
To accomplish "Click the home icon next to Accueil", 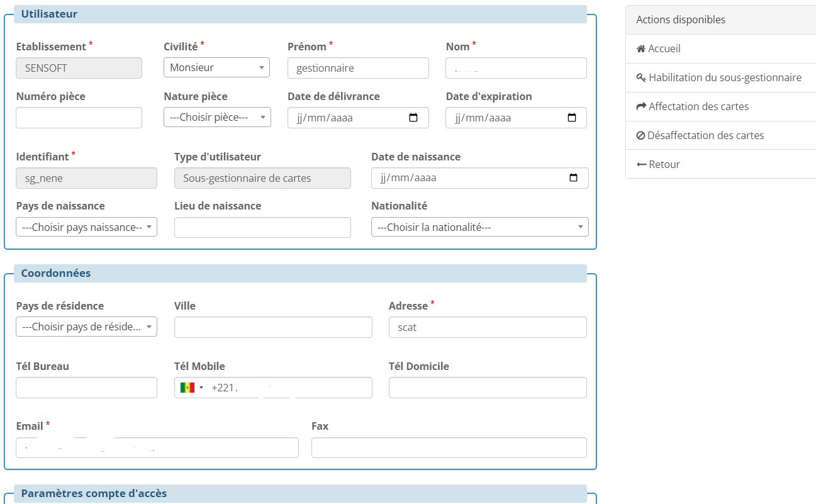I will (x=641, y=49).
